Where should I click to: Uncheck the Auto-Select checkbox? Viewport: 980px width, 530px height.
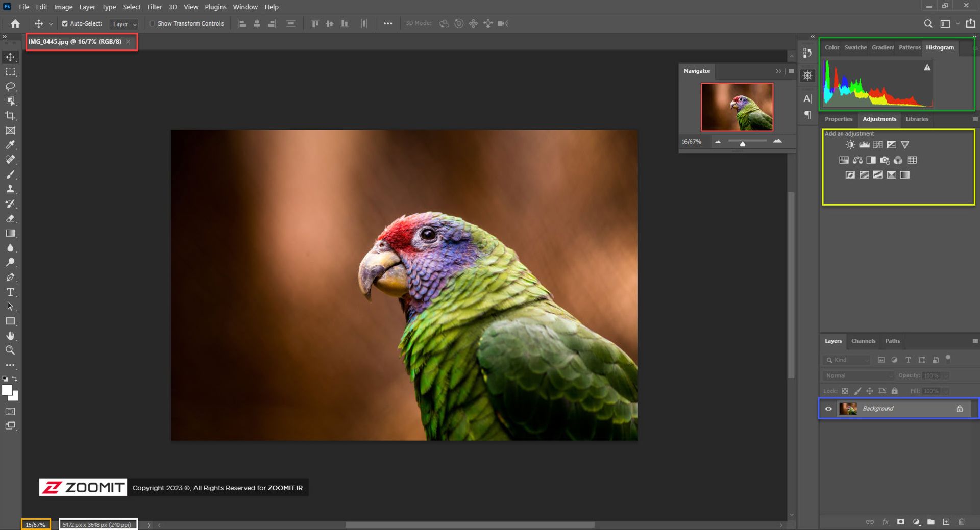(x=65, y=23)
